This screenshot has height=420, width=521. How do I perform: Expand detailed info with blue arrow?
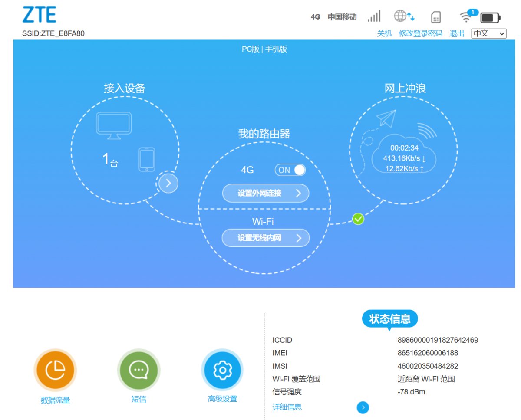click(363, 407)
